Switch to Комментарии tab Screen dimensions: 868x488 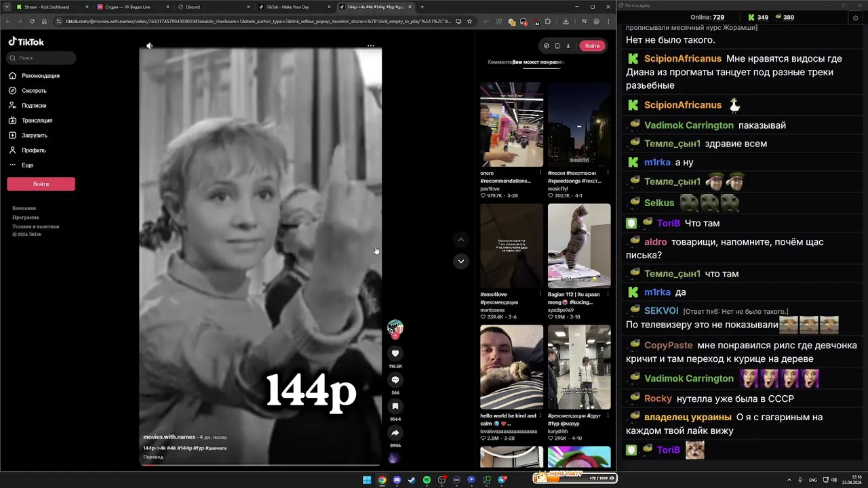500,62
